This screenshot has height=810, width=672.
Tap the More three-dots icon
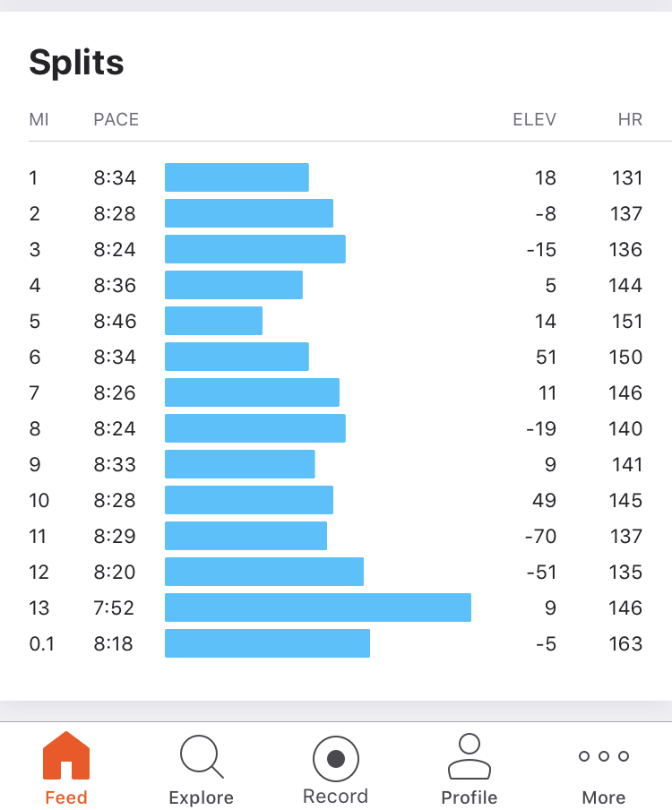pyautogui.click(x=603, y=756)
